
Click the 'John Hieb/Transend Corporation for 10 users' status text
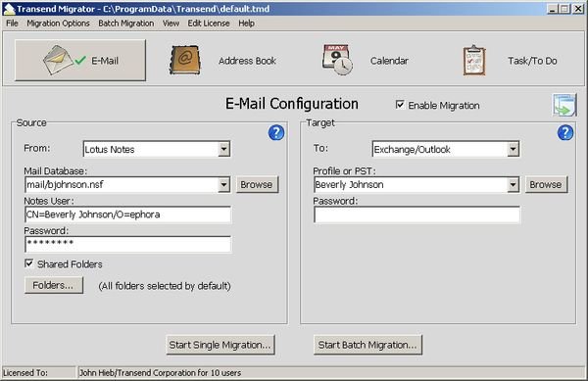pyautogui.click(x=160, y=373)
